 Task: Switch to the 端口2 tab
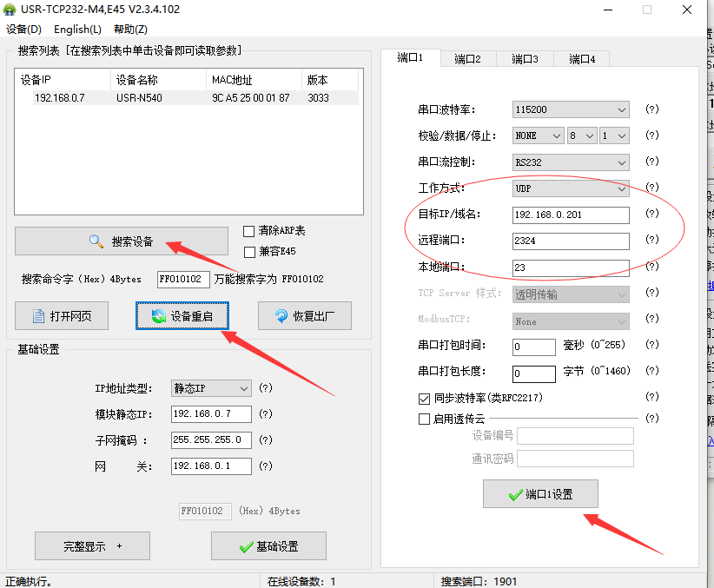(467, 59)
